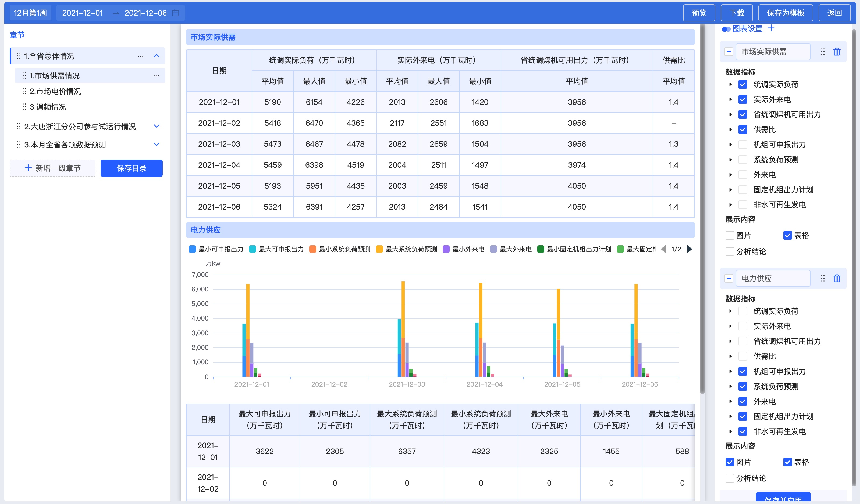Click the 预览 button
This screenshot has width=860, height=504.
[x=699, y=13]
